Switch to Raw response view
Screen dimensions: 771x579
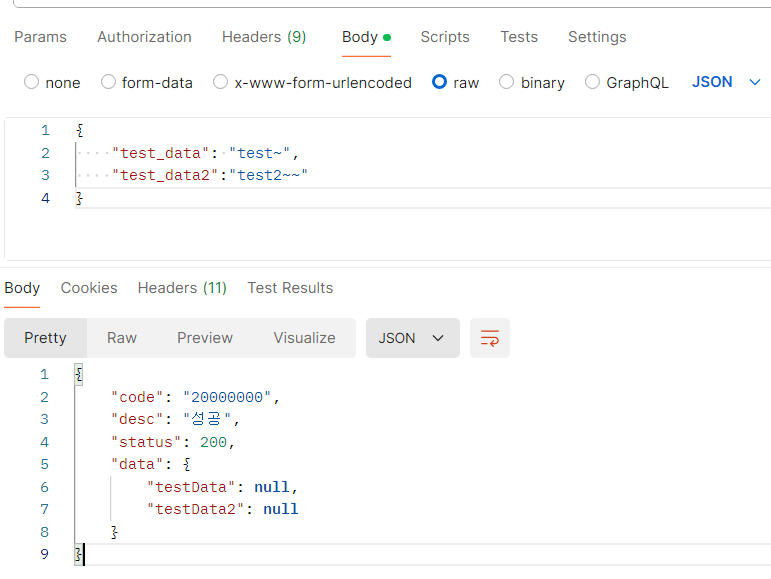pyautogui.click(x=122, y=338)
